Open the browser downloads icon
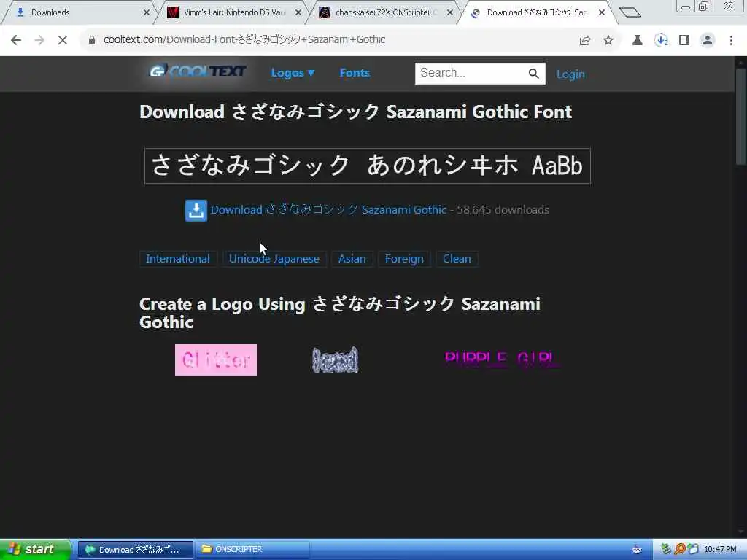747x560 pixels. click(x=661, y=40)
